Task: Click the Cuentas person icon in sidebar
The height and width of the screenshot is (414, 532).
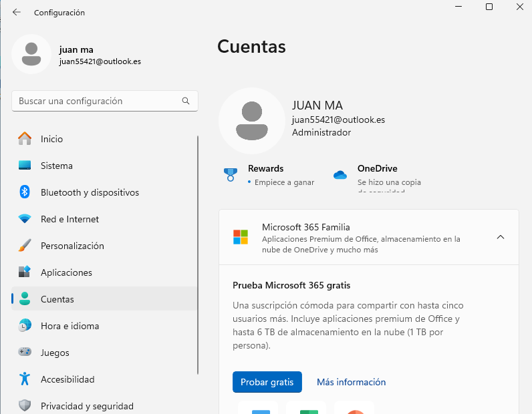Action: click(x=25, y=298)
